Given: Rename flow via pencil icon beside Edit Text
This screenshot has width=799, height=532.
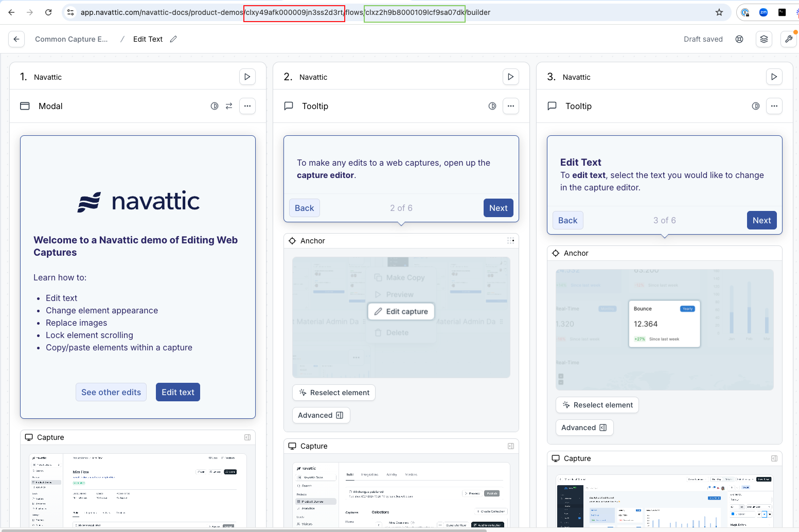Looking at the screenshot, I should click(173, 39).
